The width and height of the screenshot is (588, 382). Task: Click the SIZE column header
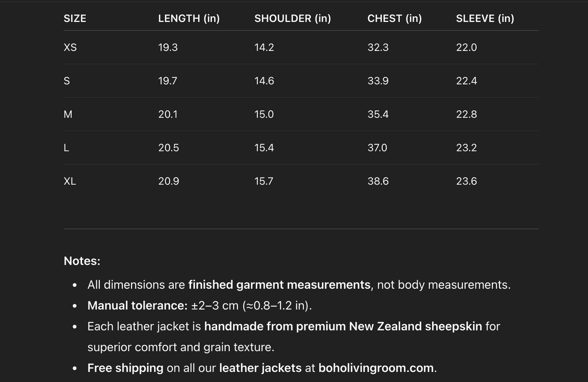pyautogui.click(x=75, y=18)
